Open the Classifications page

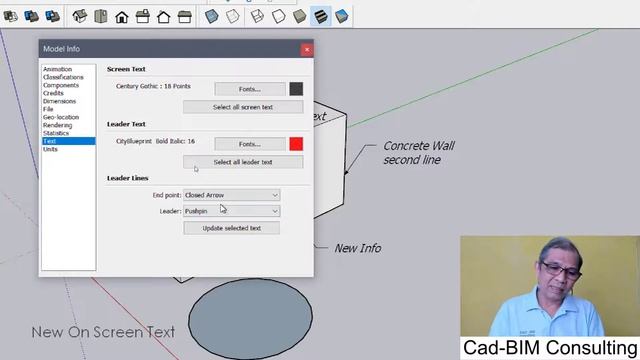pos(63,77)
